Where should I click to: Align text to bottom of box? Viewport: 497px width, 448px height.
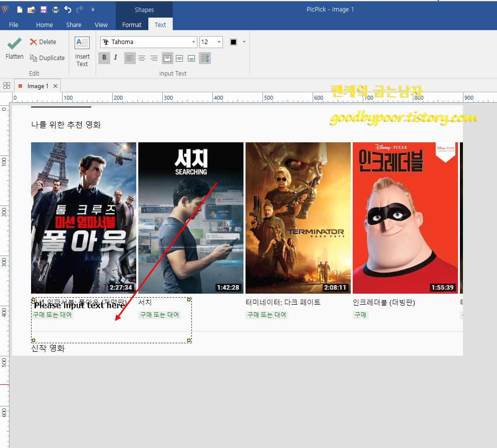click(191, 58)
